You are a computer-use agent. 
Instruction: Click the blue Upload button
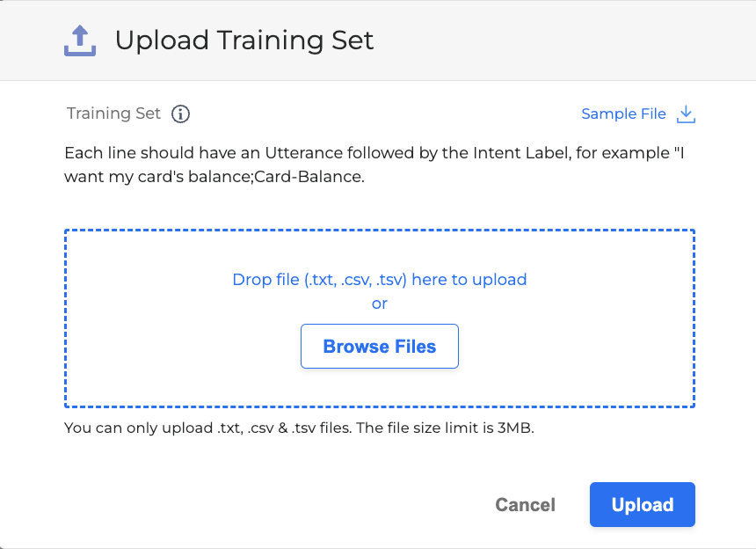click(x=642, y=505)
